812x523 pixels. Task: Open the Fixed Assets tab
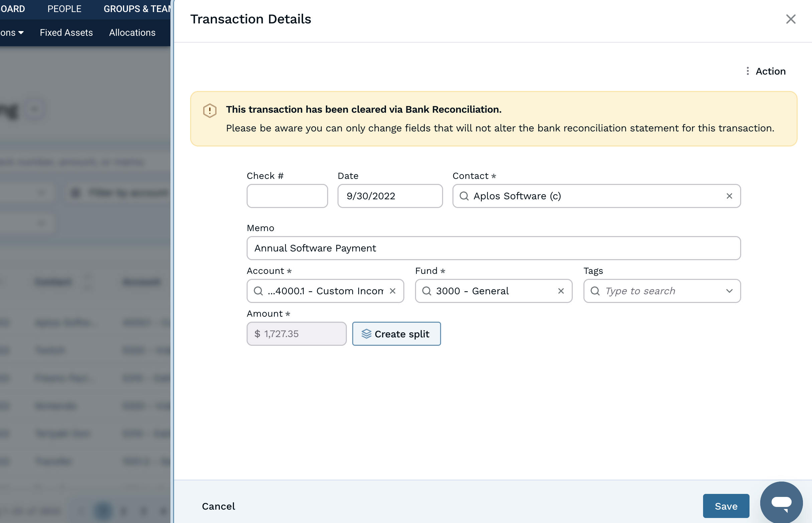[x=66, y=32]
